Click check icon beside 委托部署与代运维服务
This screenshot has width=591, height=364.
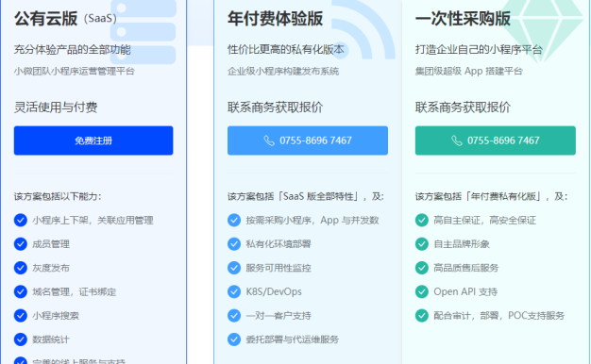[x=234, y=339]
